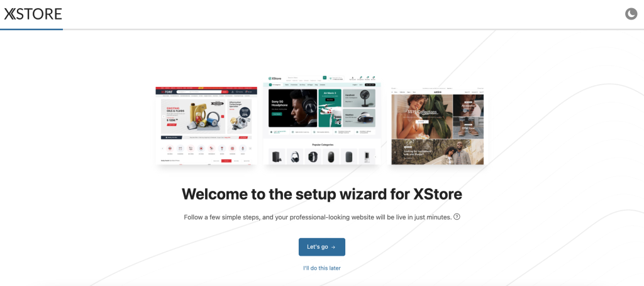Start the wizard with Let's go

321,247
